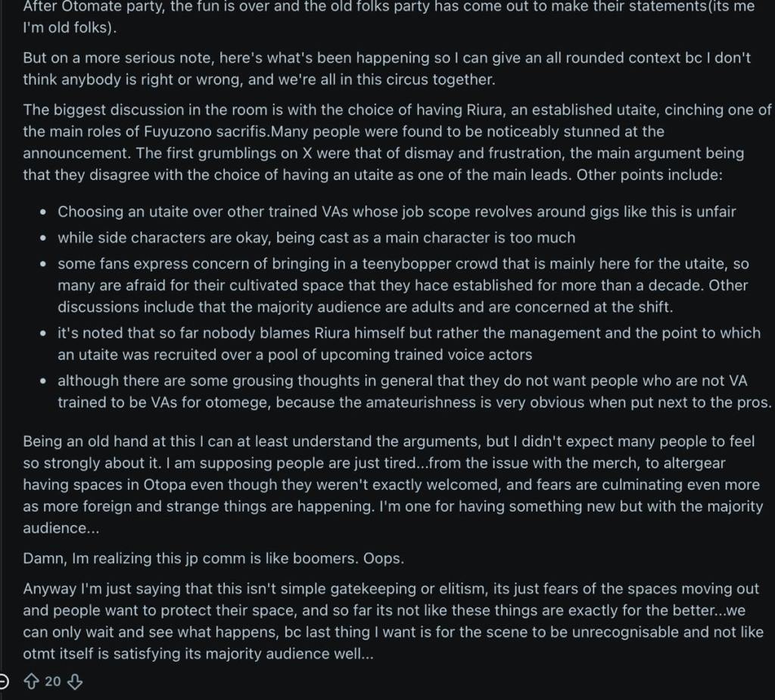Click the paragraph starting "Being an old hand"
The height and width of the screenshot is (700, 775).
393,486
